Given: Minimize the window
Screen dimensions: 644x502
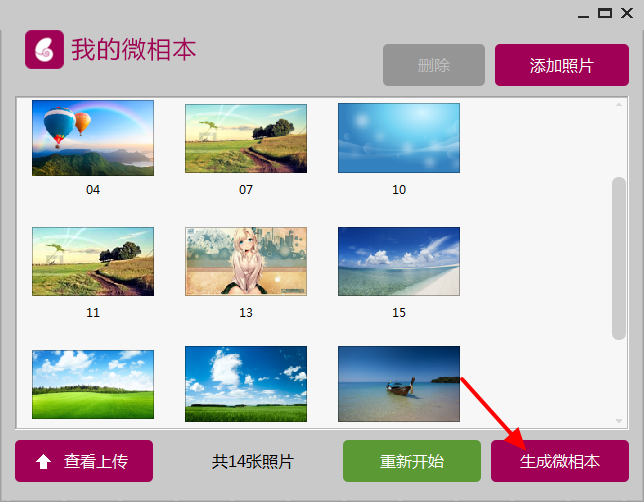Looking at the screenshot, I should [583, 14].
